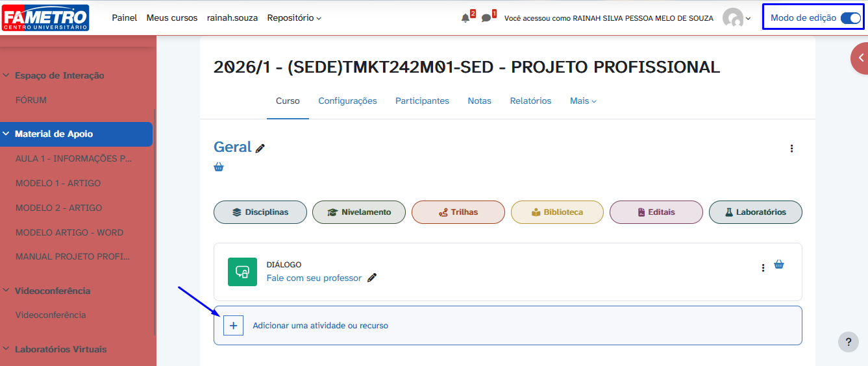Click the basket icon under Geral heading
The height and width of the screenshot is (366, 868).
click(x=219, y=167)
